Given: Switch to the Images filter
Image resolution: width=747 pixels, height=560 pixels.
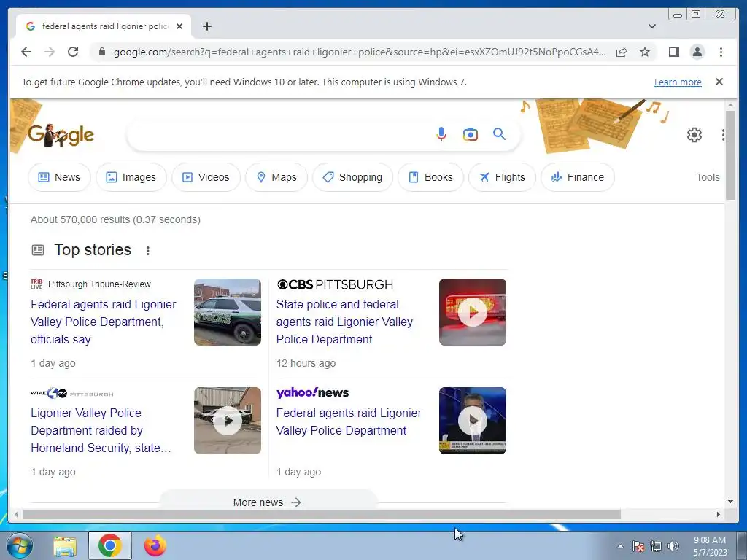Looking at the screenshot, I should tap(131, 177).
